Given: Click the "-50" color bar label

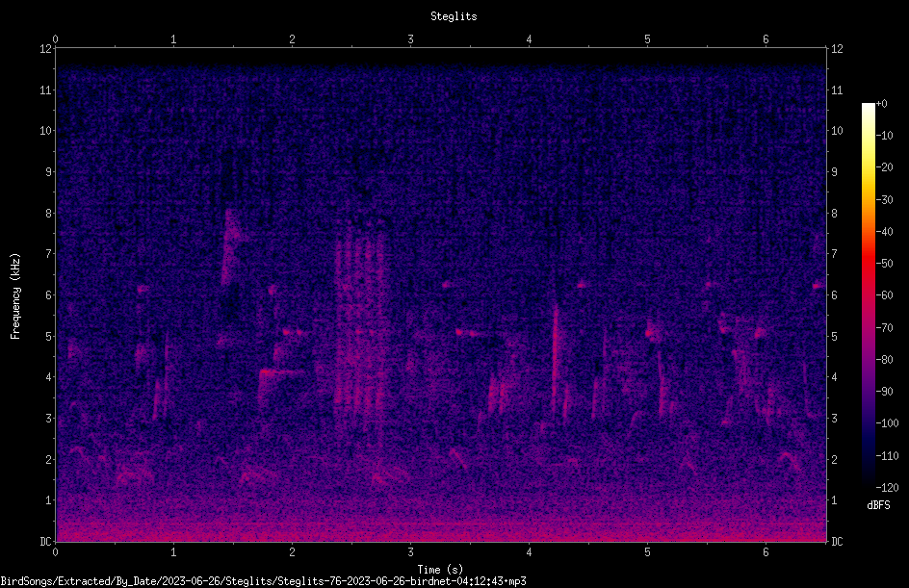Looking at the screenshot, I should coord(884,264).
